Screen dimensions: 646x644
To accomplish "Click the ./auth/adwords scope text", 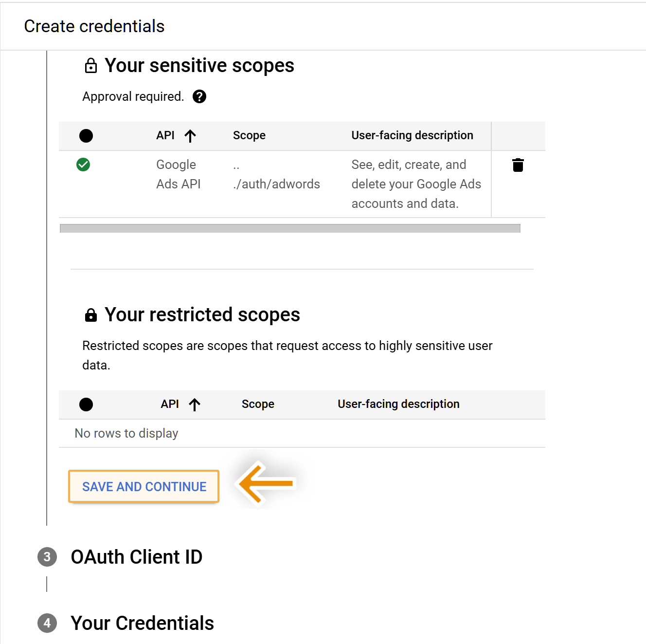I will click(276, 184).
